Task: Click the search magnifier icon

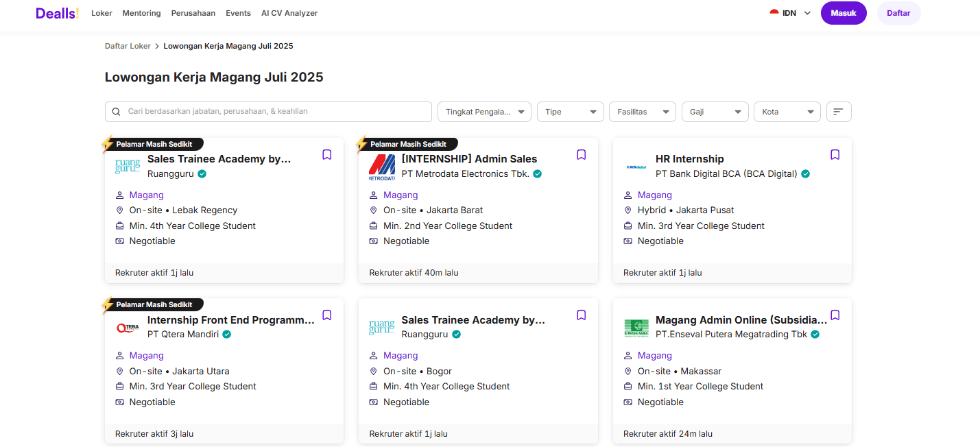Action: pyautogui.click(x=117, y=112)
